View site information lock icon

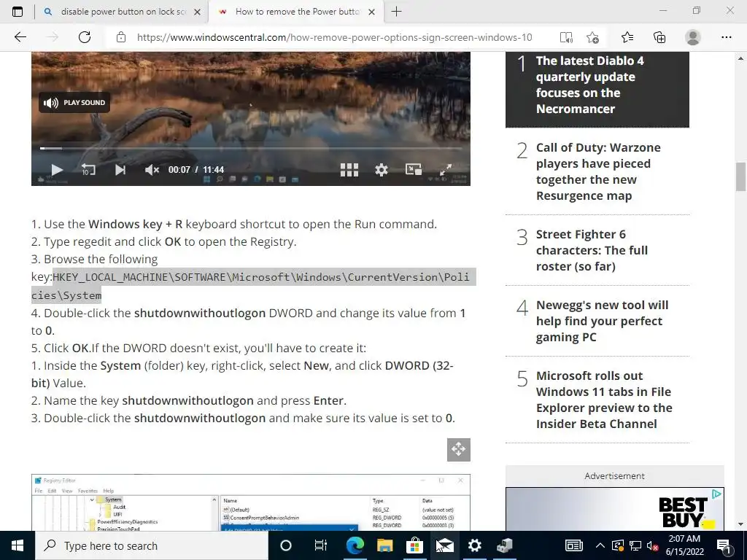[x=121, y=37]
